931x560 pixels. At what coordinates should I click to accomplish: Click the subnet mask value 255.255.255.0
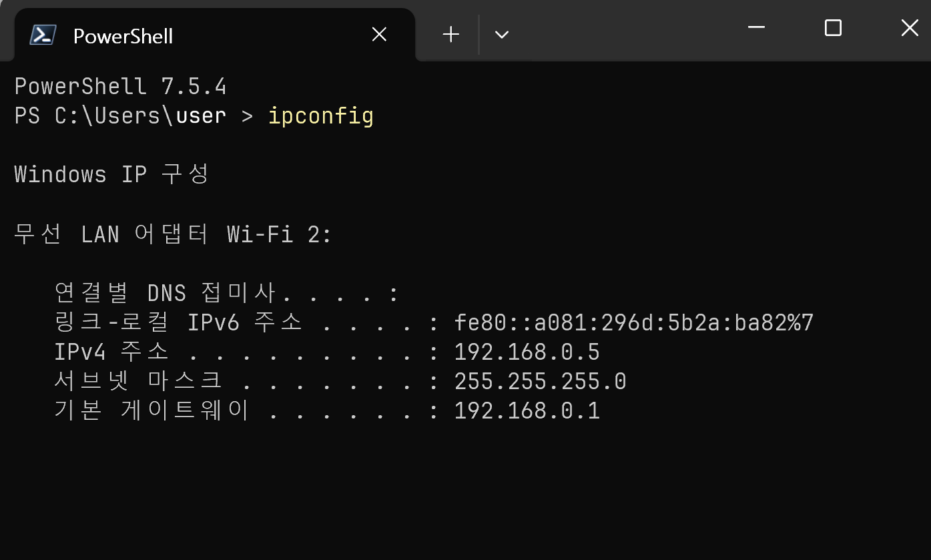[x=540, y=381]
